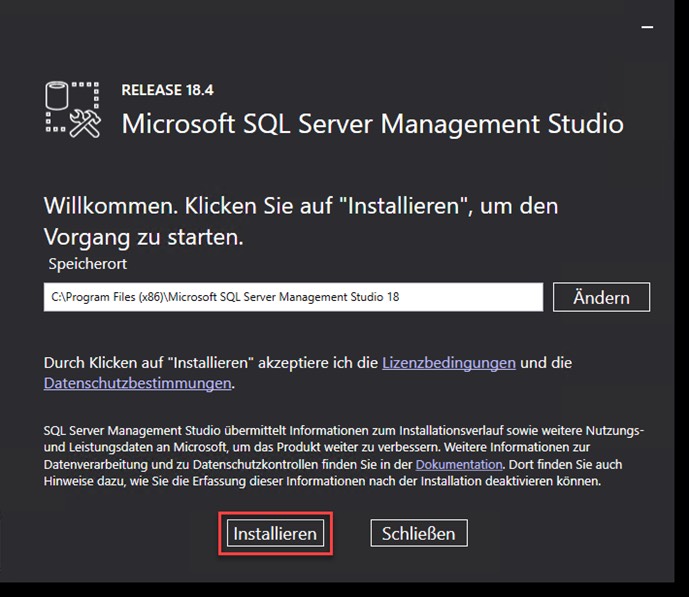Click the SQL Server Management Studio logo icon

coord(73,109)
